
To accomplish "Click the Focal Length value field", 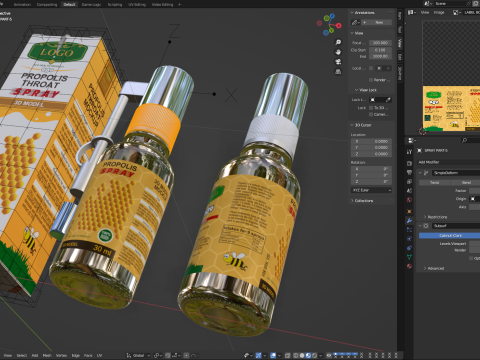I will (x=380, y=43).
